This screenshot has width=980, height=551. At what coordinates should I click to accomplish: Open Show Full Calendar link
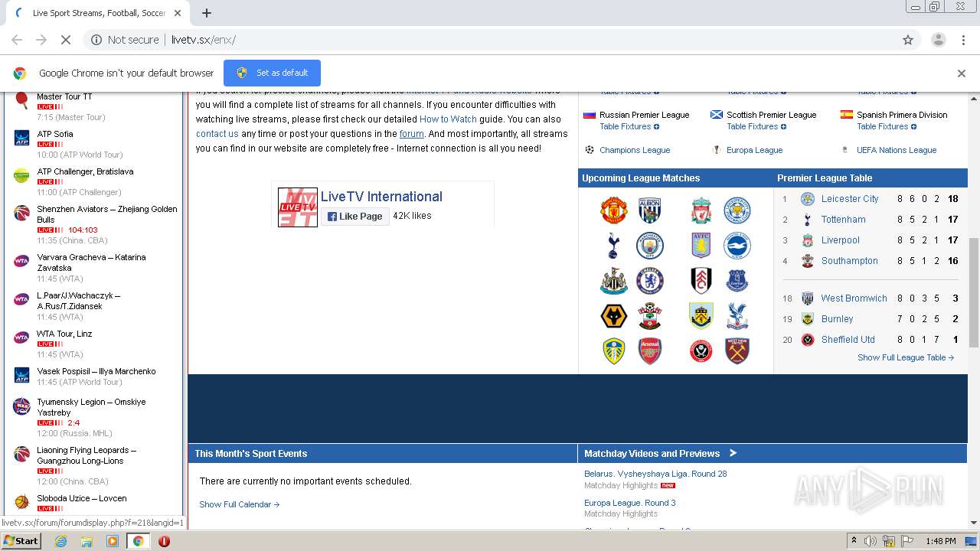tap(240, 504)
